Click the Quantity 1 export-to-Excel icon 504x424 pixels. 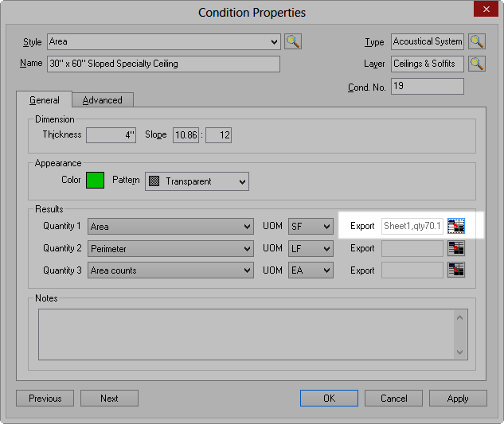tap(456, 226)
